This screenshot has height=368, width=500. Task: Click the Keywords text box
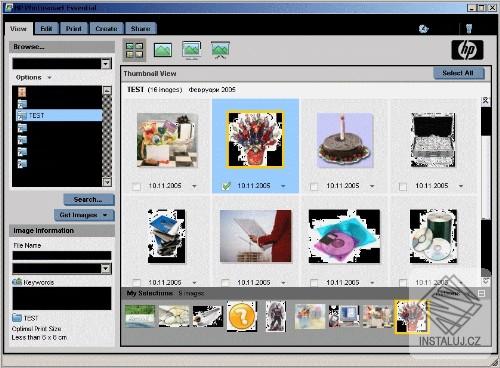(62, 298)
